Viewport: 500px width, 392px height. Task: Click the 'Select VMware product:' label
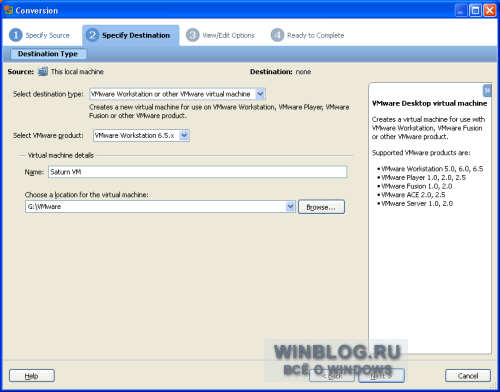(48, 136)
